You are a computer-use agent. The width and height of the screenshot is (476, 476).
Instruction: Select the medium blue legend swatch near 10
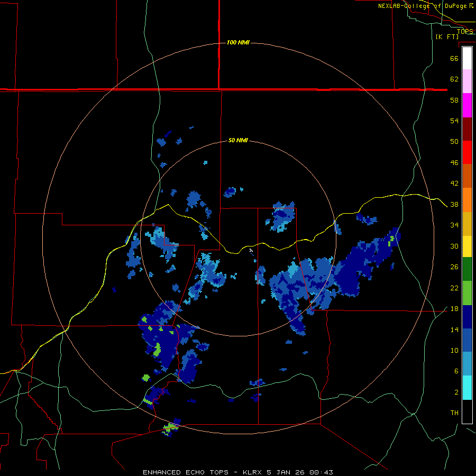click(467, 340)
